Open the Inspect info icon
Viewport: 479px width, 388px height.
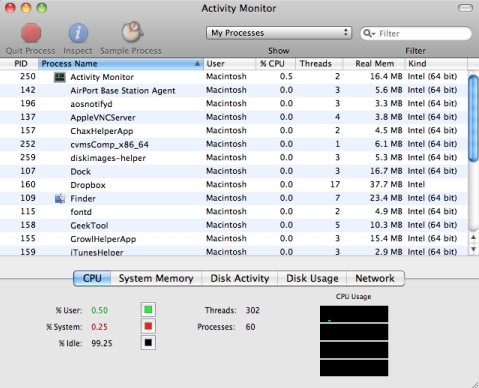pyautogui.click(x=78, y=33)
